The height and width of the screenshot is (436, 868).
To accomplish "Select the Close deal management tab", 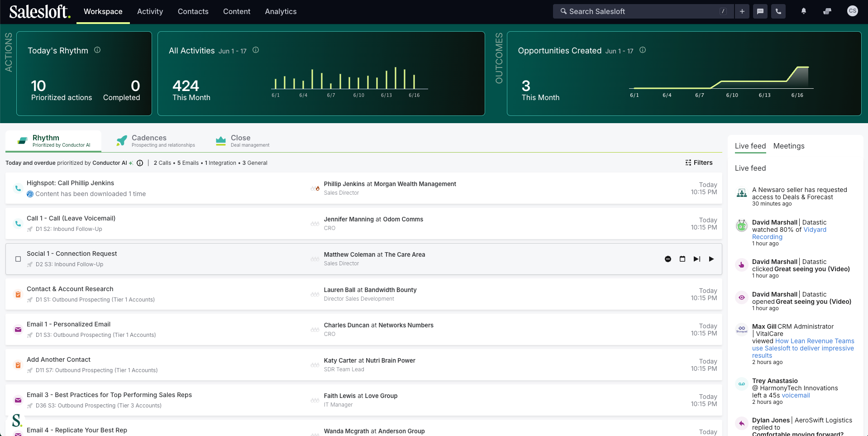I will coord(243,141).
